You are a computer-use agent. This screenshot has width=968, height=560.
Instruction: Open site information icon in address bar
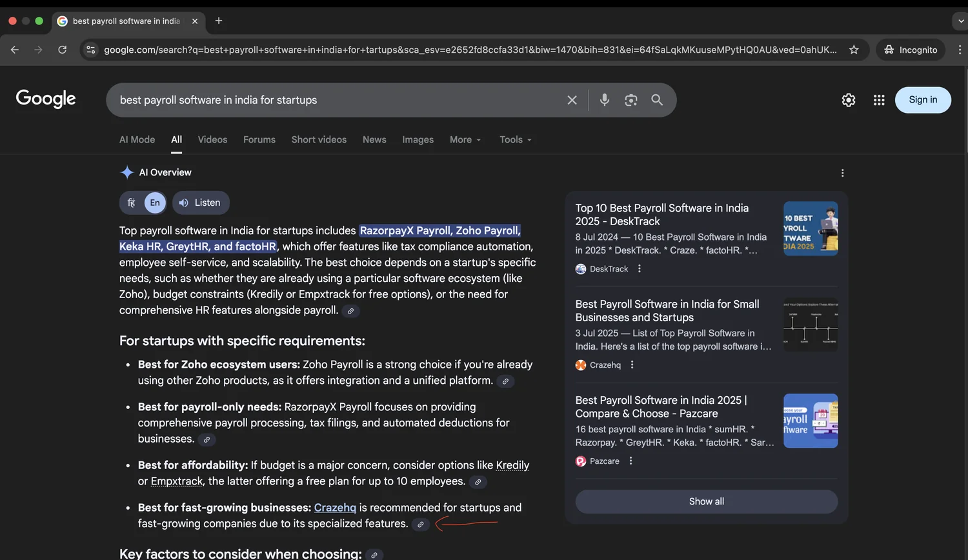tap(91, 50)
